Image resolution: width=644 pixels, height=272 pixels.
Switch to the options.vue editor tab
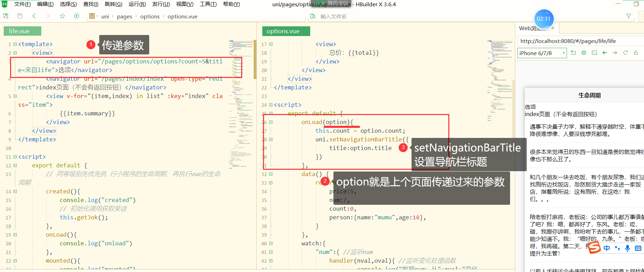286,31
